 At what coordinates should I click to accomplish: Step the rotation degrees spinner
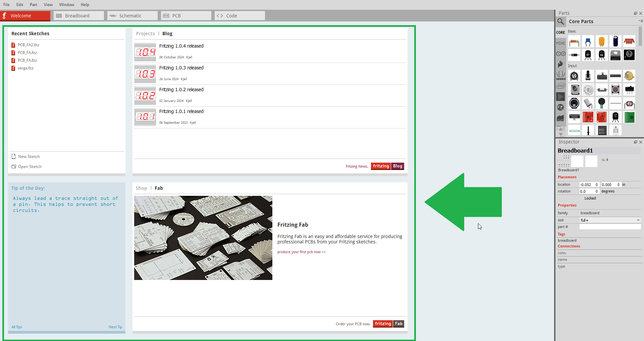(597, 191)
